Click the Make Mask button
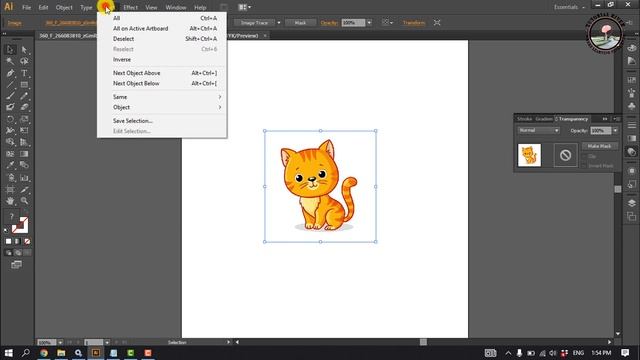Image resolution: width=640 pixels, height=360 pixels. pyautogui.click(x=599, y=146)
